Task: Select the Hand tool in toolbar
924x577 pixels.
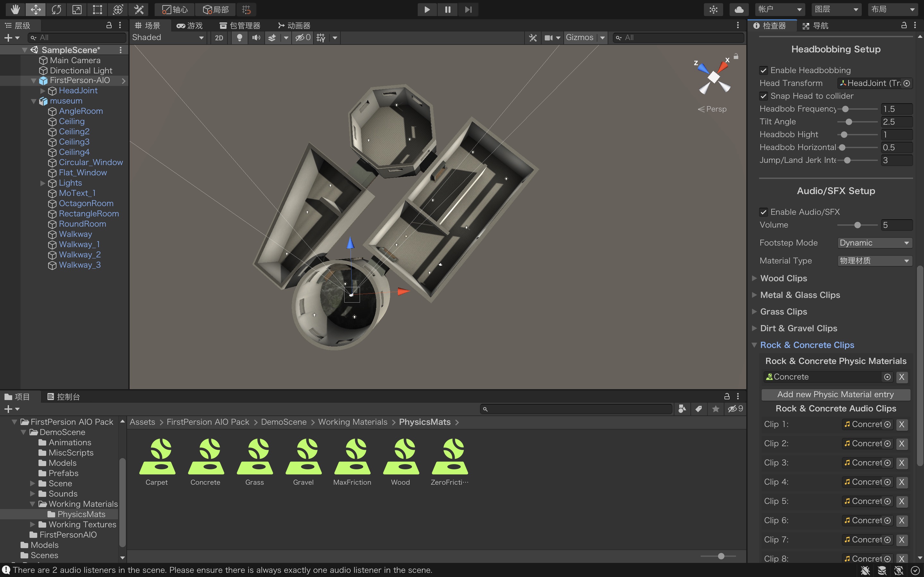Action: 15,9
